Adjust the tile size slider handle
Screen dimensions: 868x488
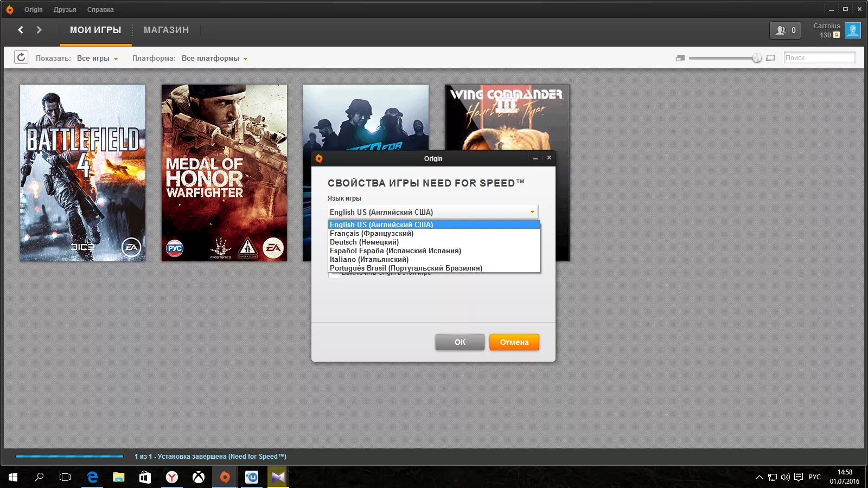click(757, 58)
